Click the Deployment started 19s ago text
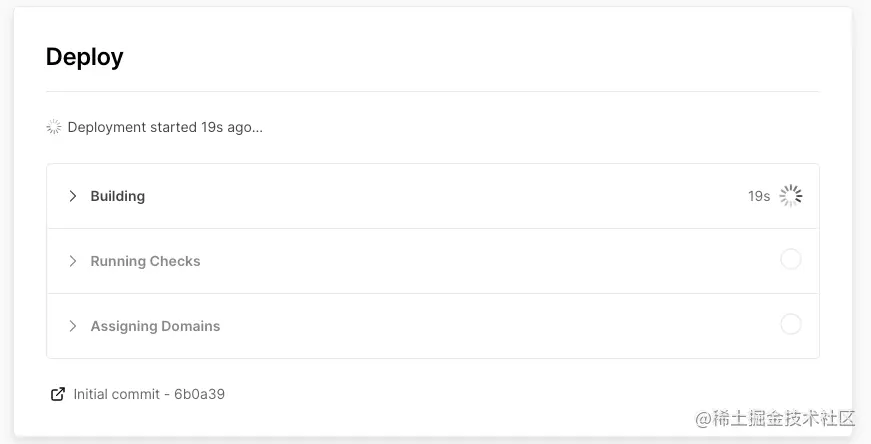Image resolution: width=871 pixels, height=444 pixels. click(x=165, y=127)
